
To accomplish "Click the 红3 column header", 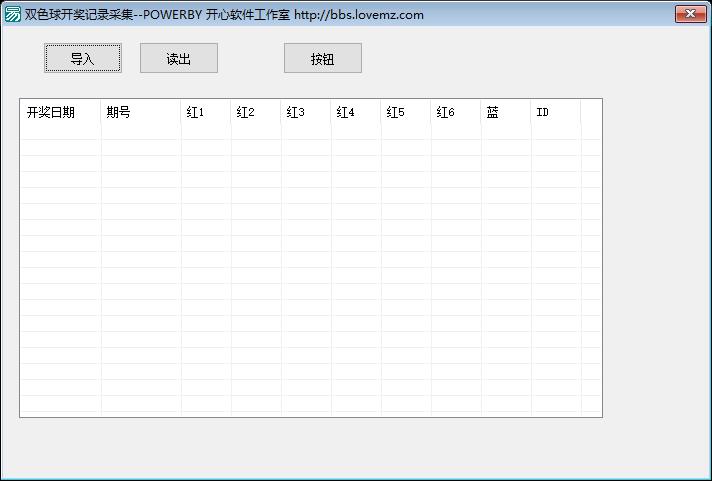I will click(x=306, y=112).
